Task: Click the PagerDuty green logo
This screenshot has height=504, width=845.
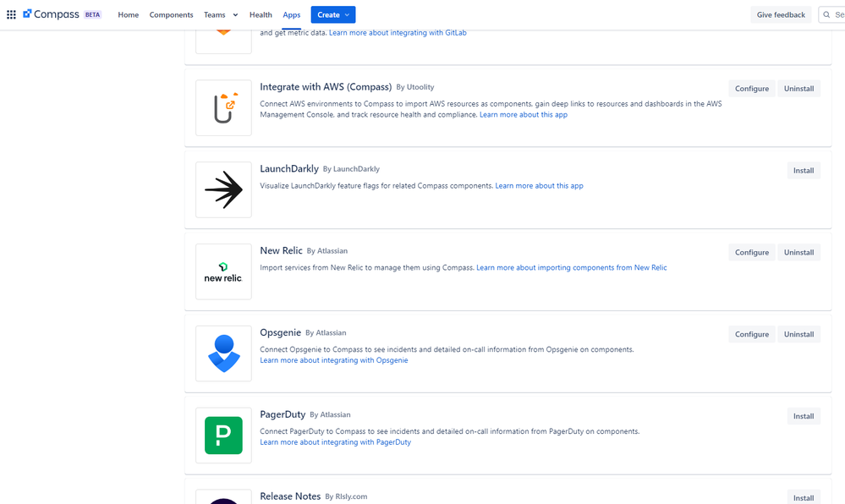Action: pos(222,436)
